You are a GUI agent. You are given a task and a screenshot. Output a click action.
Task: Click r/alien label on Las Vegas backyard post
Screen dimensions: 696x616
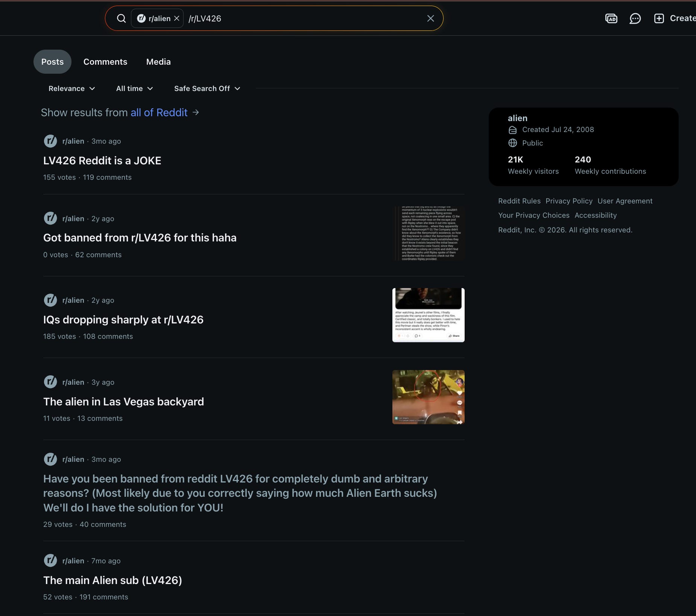pyautogui.click(x=73, y=382)
